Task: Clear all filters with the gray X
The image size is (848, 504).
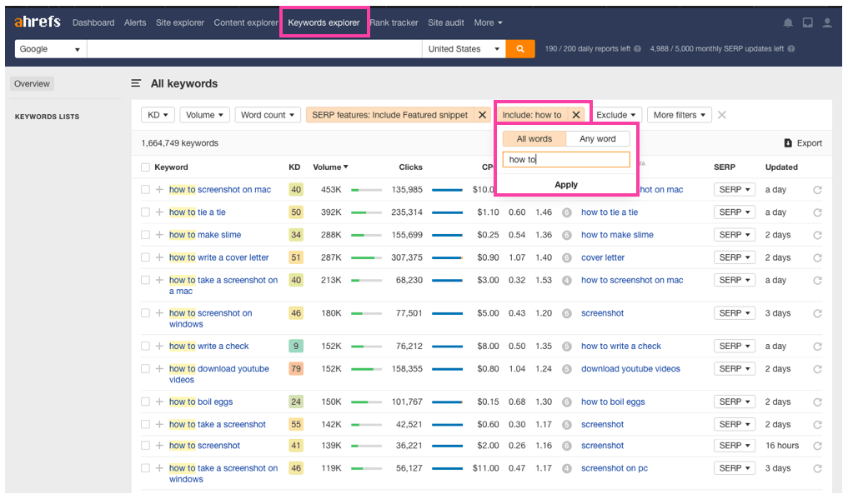Action: (722, 115)
